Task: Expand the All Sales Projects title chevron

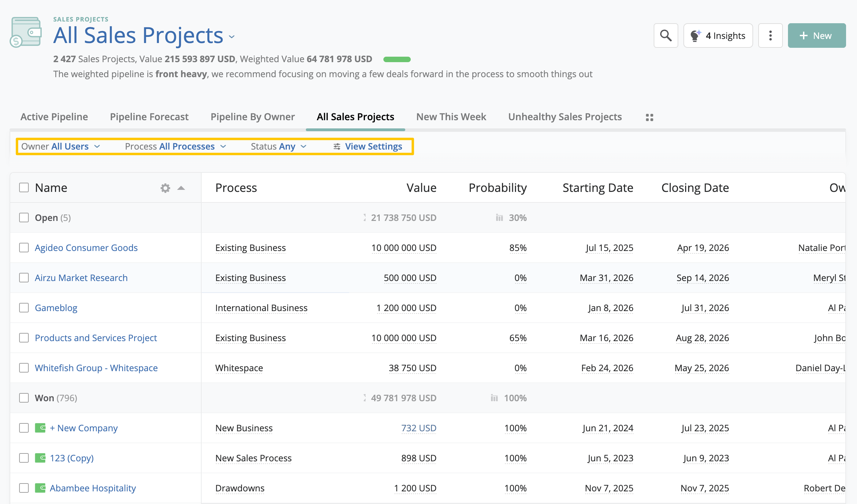Action: (x=232, y=37)
